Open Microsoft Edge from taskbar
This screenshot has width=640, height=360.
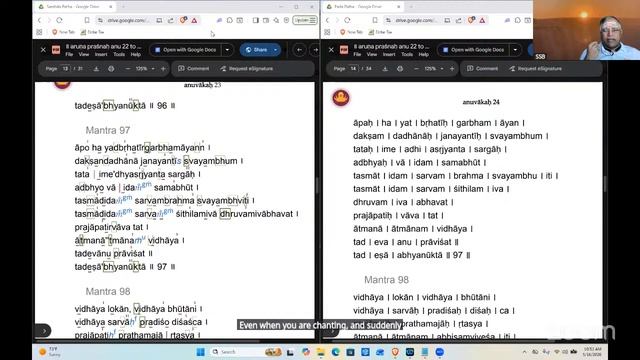click(336, 352)
